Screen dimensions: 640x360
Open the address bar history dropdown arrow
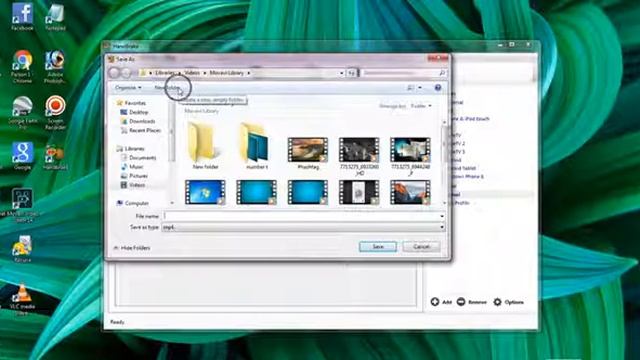[x=342, y=73]
